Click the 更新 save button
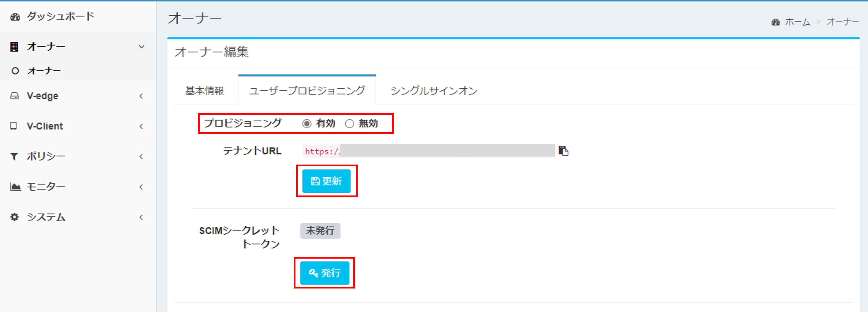 [x=326, y=181]
